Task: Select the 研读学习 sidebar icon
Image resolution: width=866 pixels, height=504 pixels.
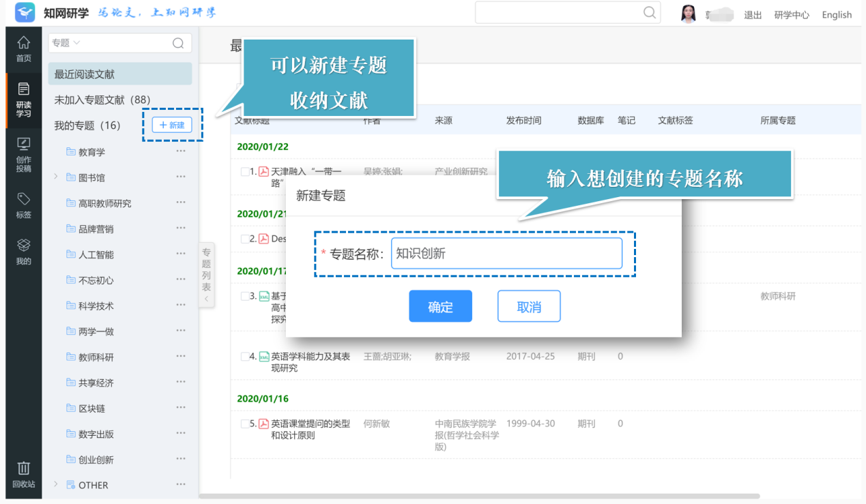Action: pos(23,100)
